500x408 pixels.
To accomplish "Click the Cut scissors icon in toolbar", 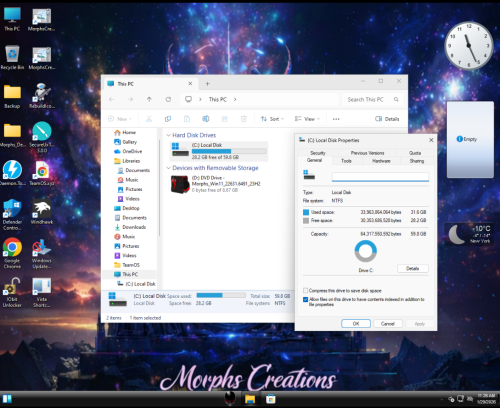I will click(x=149, y=119).
